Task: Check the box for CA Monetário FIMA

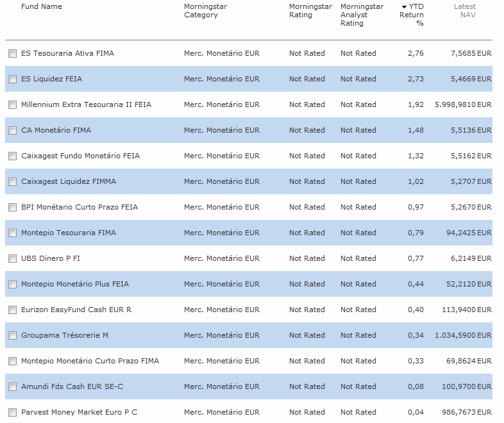Action: (12, 131)
